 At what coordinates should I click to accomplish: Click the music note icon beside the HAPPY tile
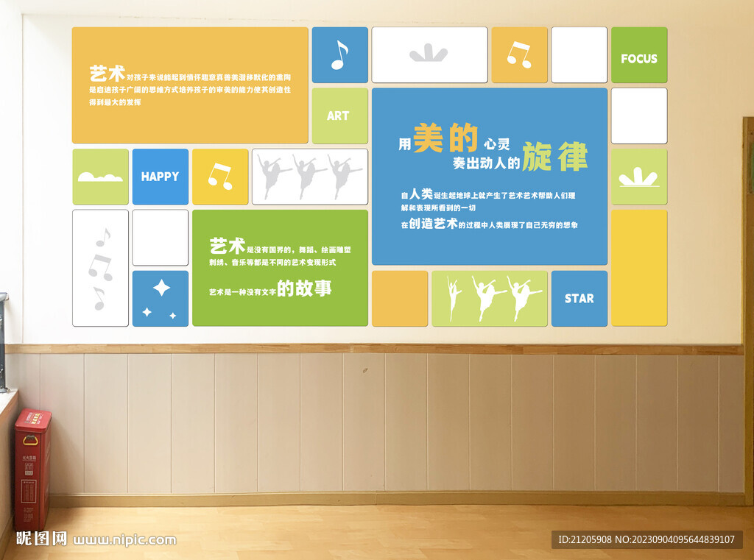220,177
